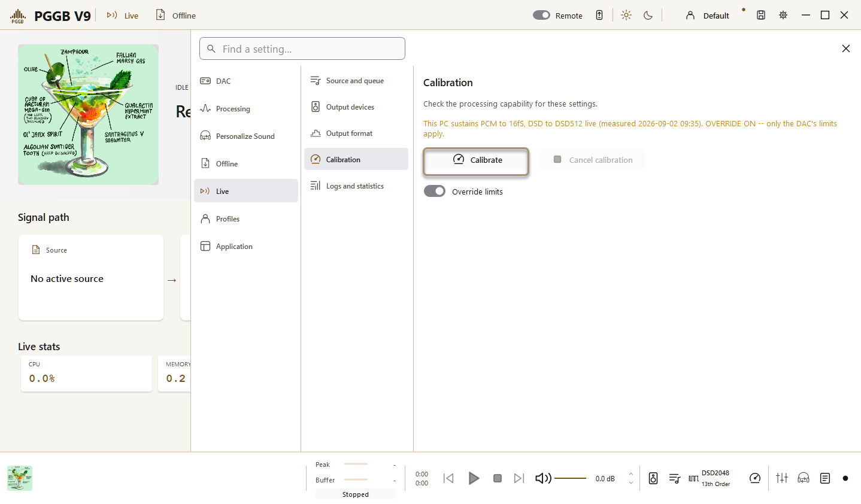This screenshot has width=861, height=504.
Task: Open the Default profile selector
Action: (708, 16)
